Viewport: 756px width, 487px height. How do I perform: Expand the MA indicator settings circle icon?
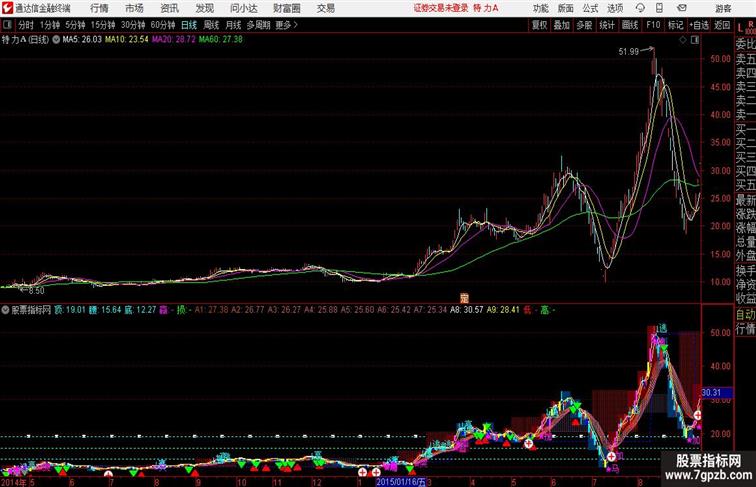pos(56,40)
